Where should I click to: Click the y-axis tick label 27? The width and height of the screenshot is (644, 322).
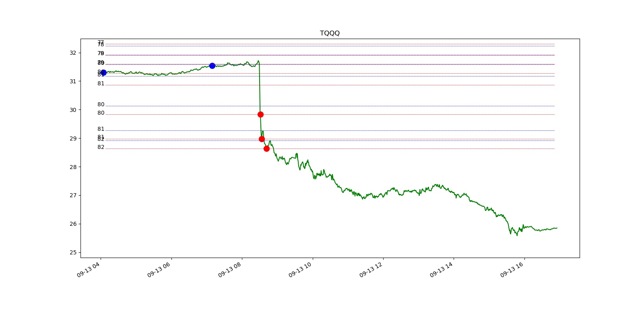[73, 195]
